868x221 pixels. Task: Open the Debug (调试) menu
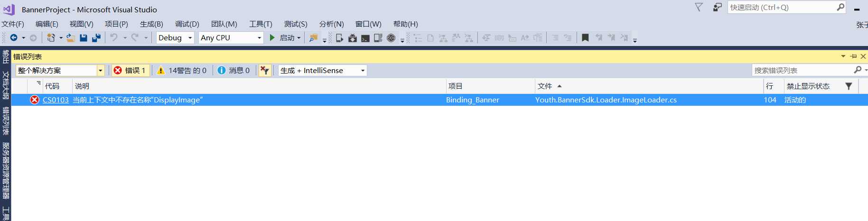187,24
